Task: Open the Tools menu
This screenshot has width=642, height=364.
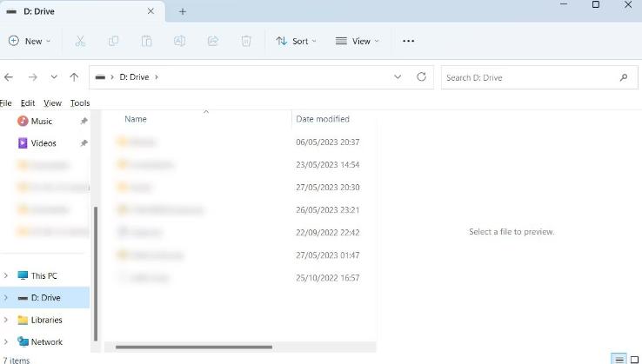Action: [80, 103]
